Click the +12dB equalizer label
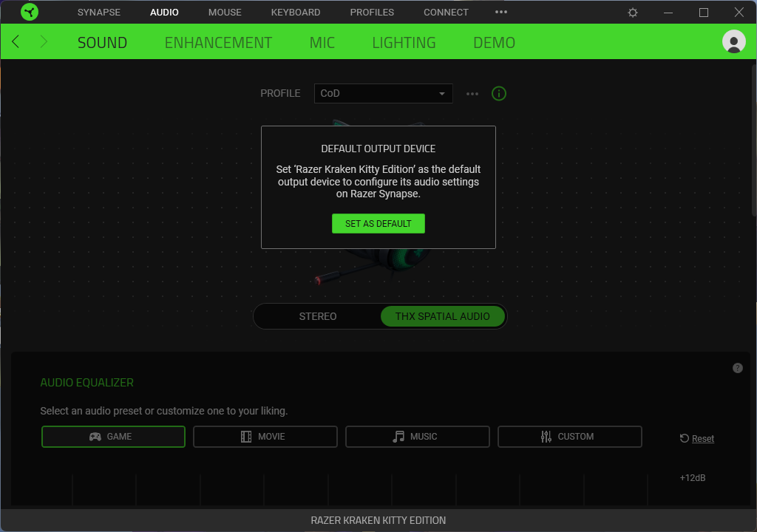 (x=692, y=477)
